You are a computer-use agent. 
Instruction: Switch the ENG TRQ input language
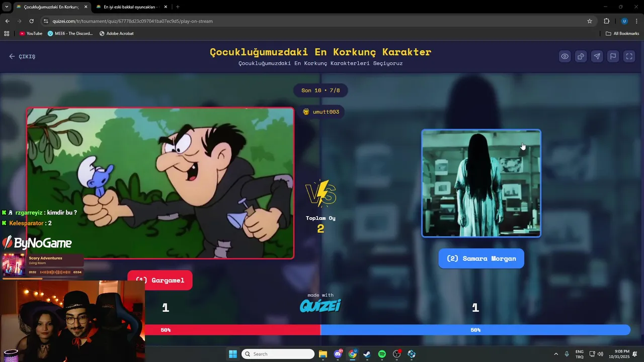[580, 354]
